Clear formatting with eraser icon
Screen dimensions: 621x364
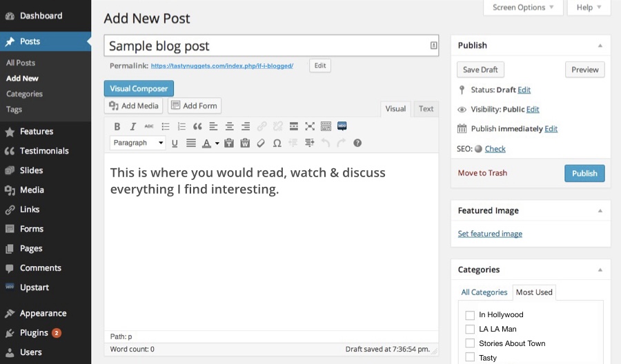tap(261, 143)
